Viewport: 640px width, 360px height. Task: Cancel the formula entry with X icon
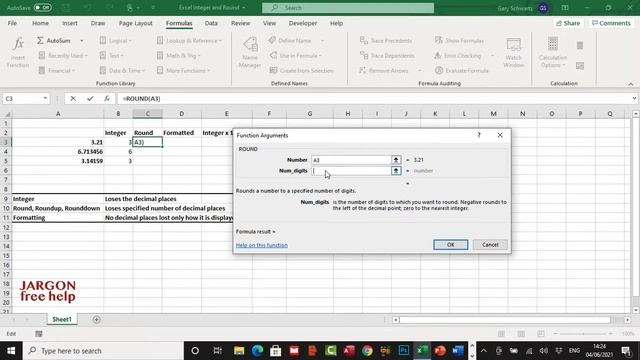pyautogui.click(x=73, y=98)
